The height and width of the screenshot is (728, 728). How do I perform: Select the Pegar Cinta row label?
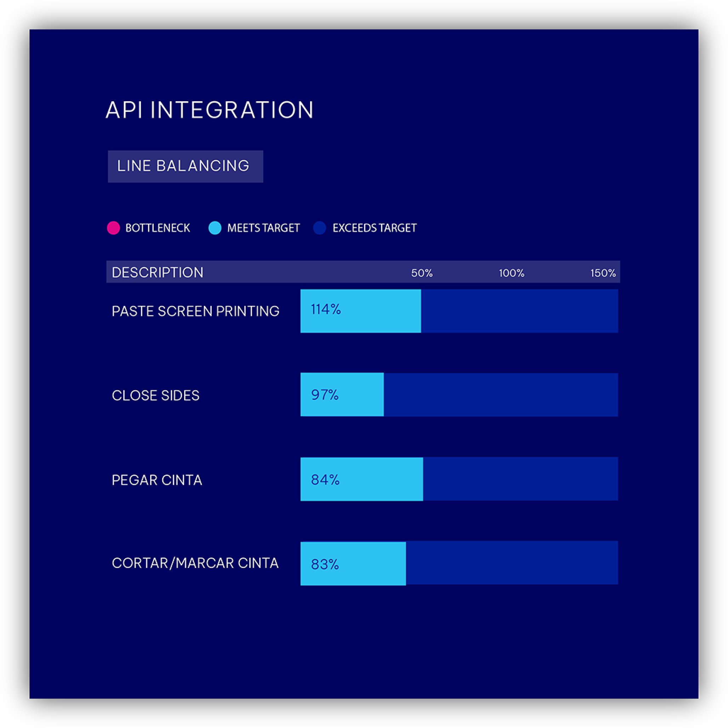157,480
